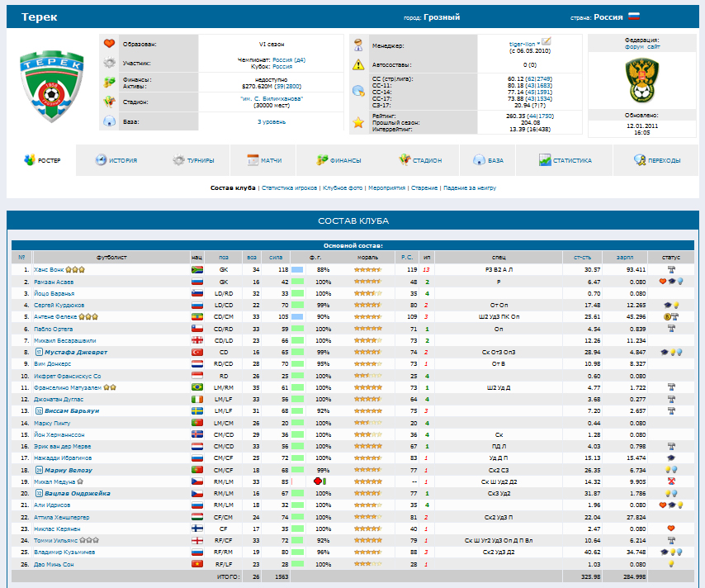Screen dimensions: 705x588
Task: Click the South Africa flag for Ханс Вонк
Action: point(196,269)
